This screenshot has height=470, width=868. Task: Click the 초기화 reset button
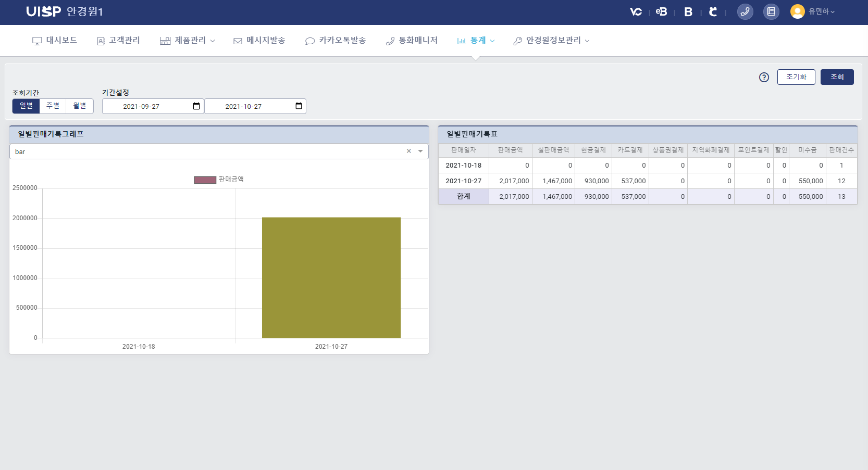pos(796,77)
